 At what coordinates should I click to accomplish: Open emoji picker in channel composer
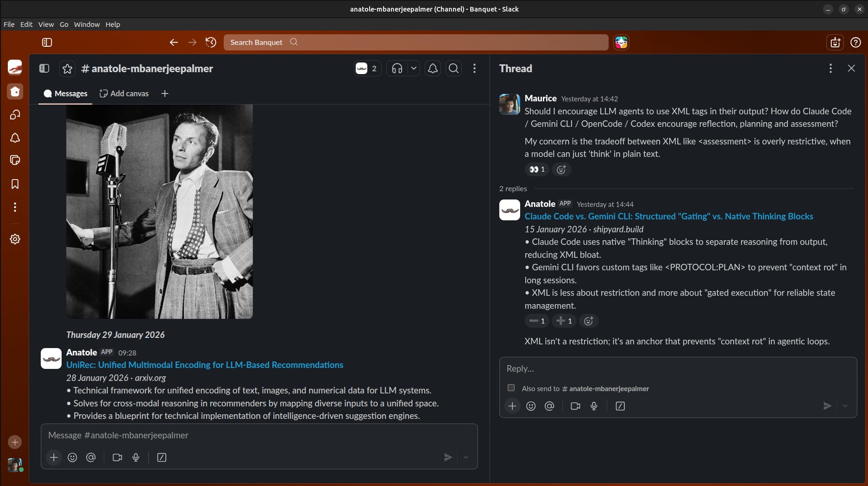point(72,457)
